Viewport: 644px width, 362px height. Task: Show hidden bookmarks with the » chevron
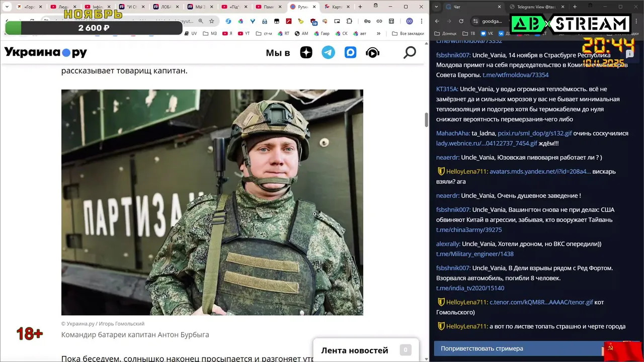[x=378, y=33]
